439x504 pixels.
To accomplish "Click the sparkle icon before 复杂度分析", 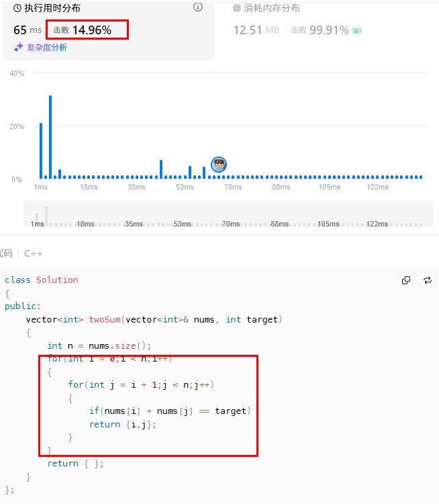I will pyautogui.click(x=19, y=48).
